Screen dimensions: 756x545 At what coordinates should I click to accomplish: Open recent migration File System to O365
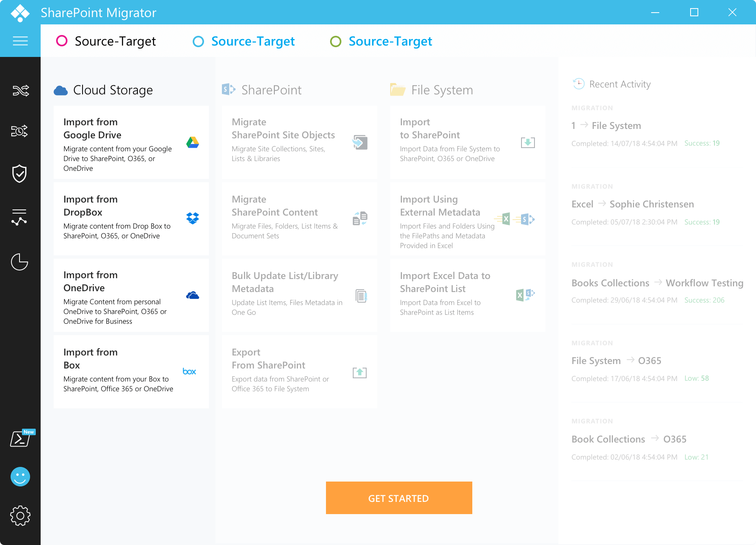coord(616,361)
